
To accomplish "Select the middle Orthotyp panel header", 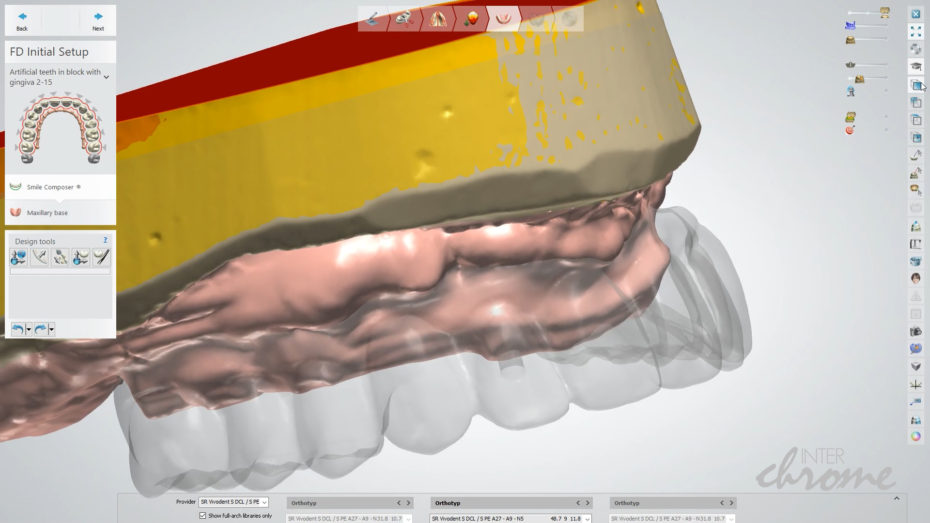I will point(511,503).
